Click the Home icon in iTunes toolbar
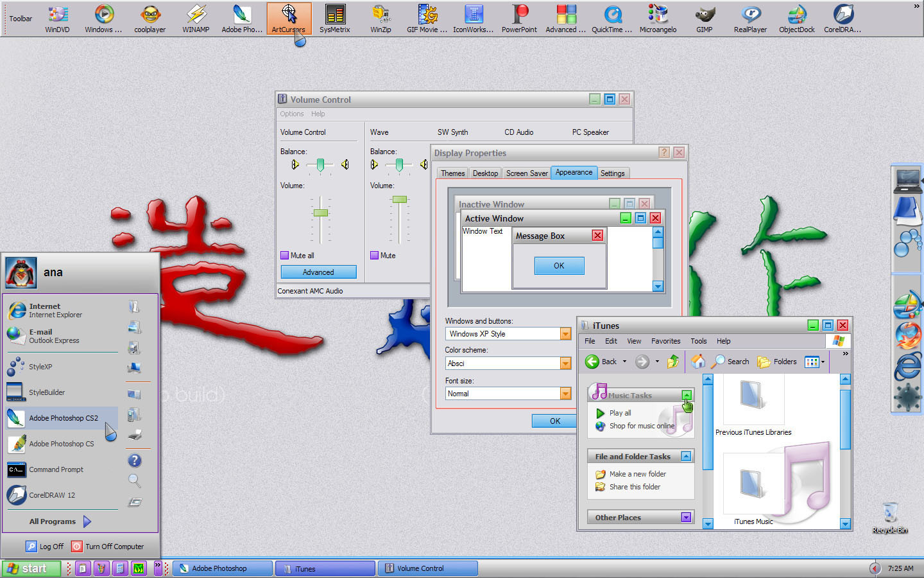The image size is (924, 578). [x=697, y=362]
